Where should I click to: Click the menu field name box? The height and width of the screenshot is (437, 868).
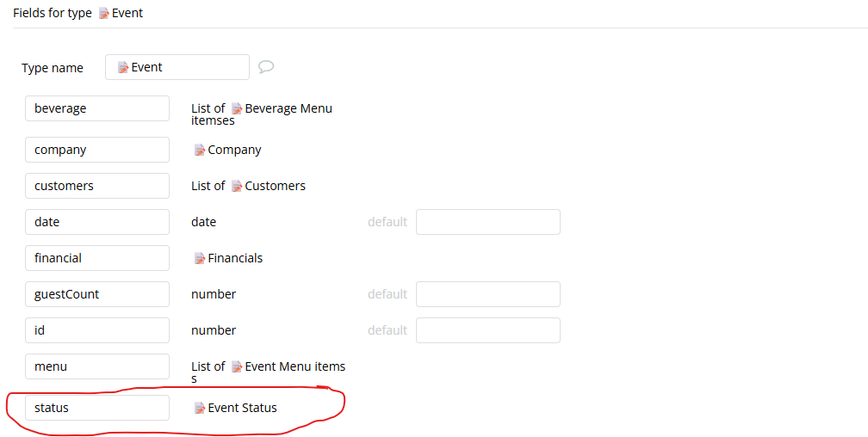point(96,366)
